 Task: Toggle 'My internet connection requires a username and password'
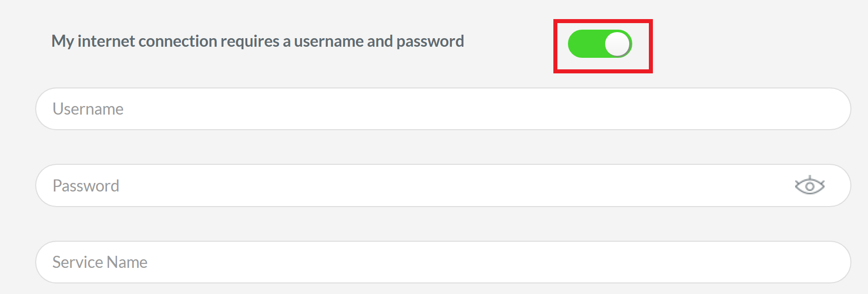tap(601, 44)
